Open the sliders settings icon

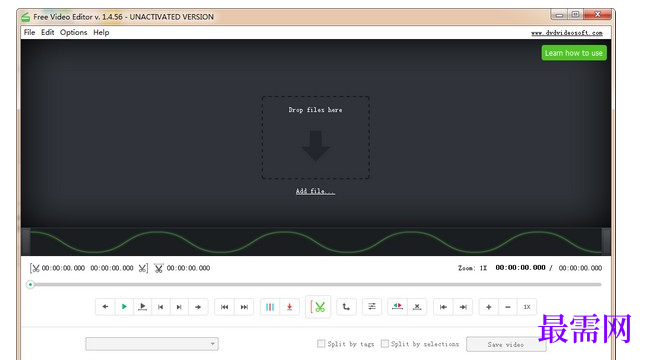click(372, 306)
